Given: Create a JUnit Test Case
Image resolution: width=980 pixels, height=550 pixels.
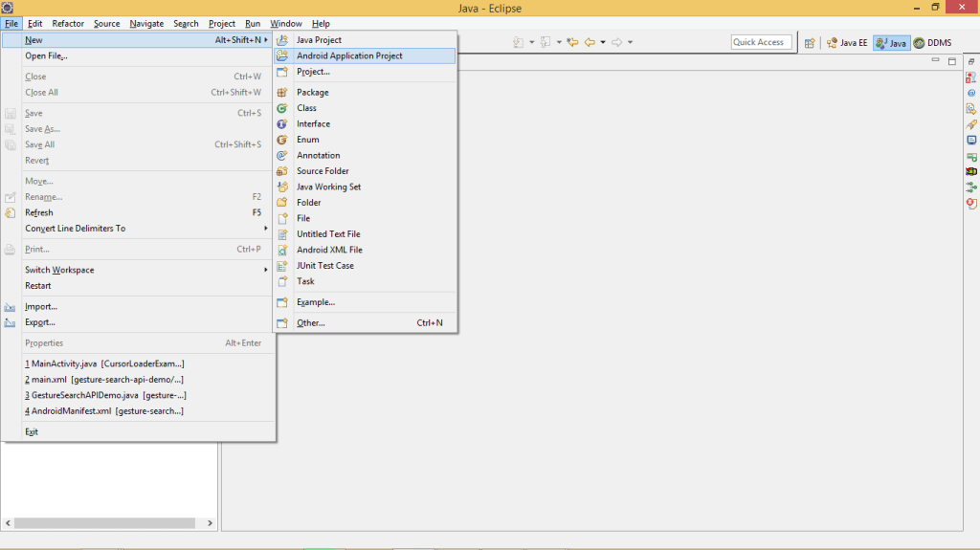Looking at the screenshot, I should pos(365,265).
